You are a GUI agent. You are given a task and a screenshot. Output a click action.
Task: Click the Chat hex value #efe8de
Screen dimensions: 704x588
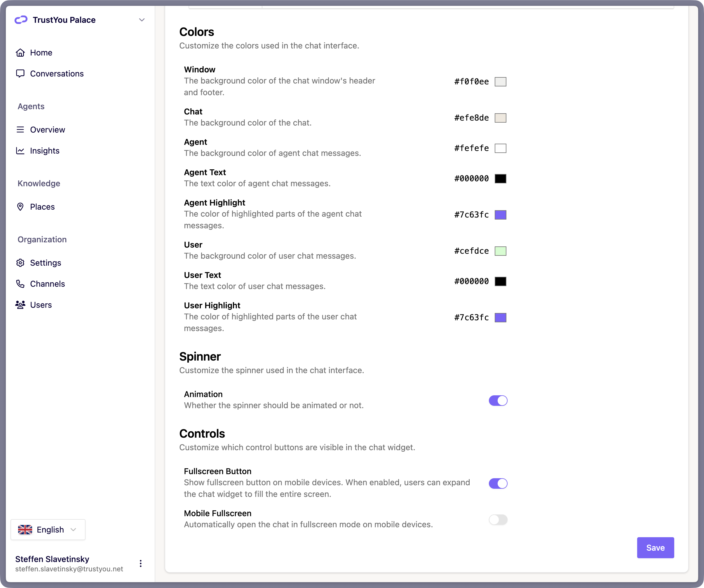pos(471,118)
